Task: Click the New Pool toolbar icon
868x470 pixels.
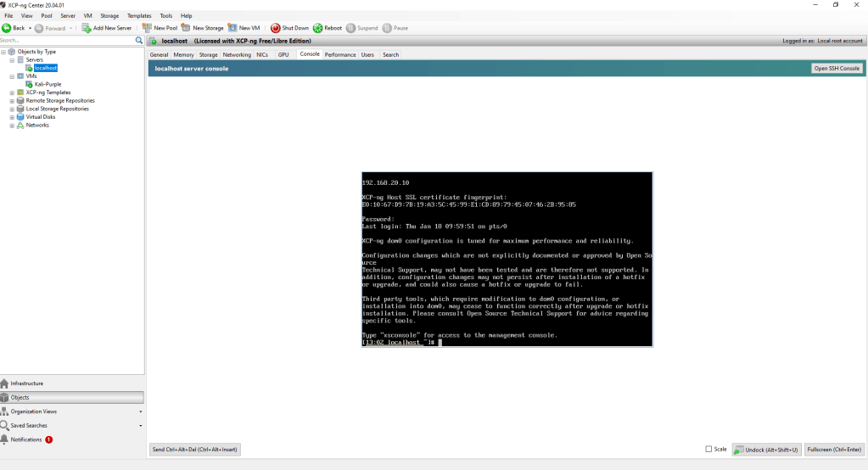Action: 147,28
